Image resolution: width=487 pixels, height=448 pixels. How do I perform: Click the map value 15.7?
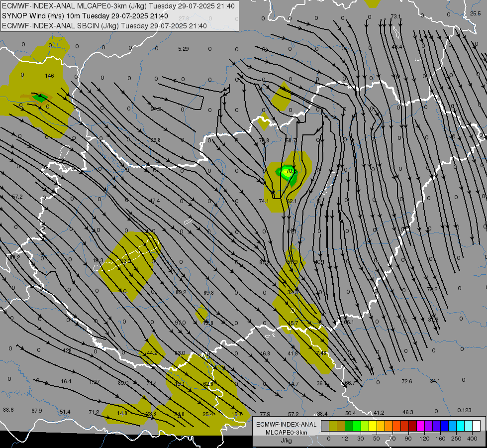(236, 414)
